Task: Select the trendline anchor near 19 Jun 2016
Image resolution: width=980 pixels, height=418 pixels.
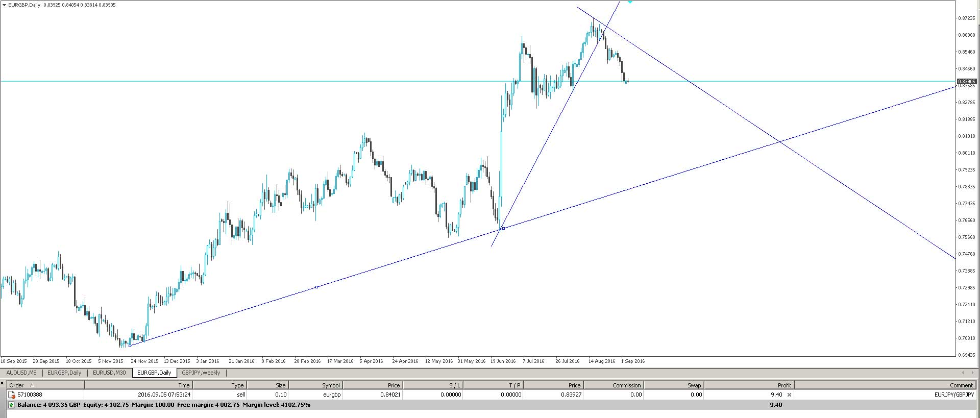Action: click(503, 228)
